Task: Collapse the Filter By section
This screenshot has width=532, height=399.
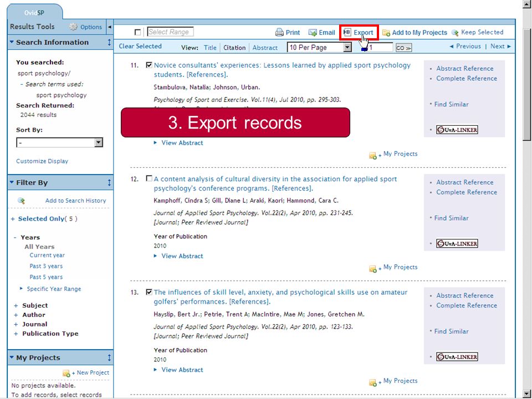Action: pyautogui.click(x=12, y=182)
